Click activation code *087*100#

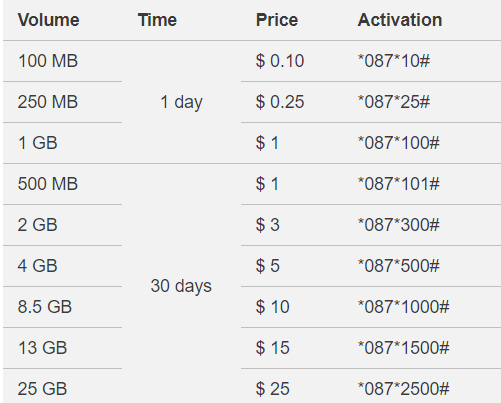(x=399, y=143)
